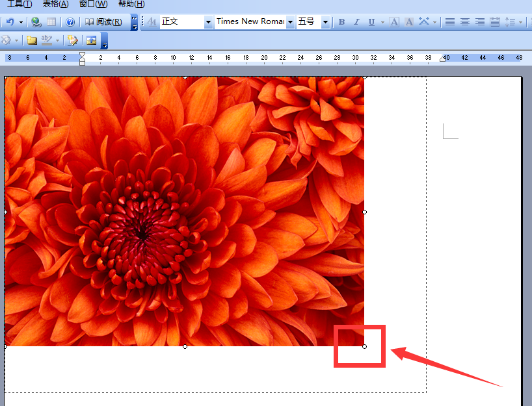Open Standard toolbar options chevron

tap(135, 22)
